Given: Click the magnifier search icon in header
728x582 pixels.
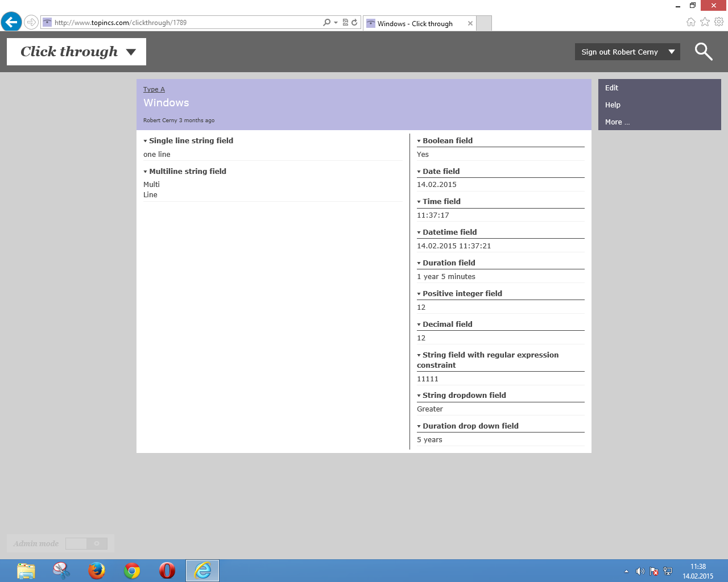Looking at the screenshot, I should [704, 52].
